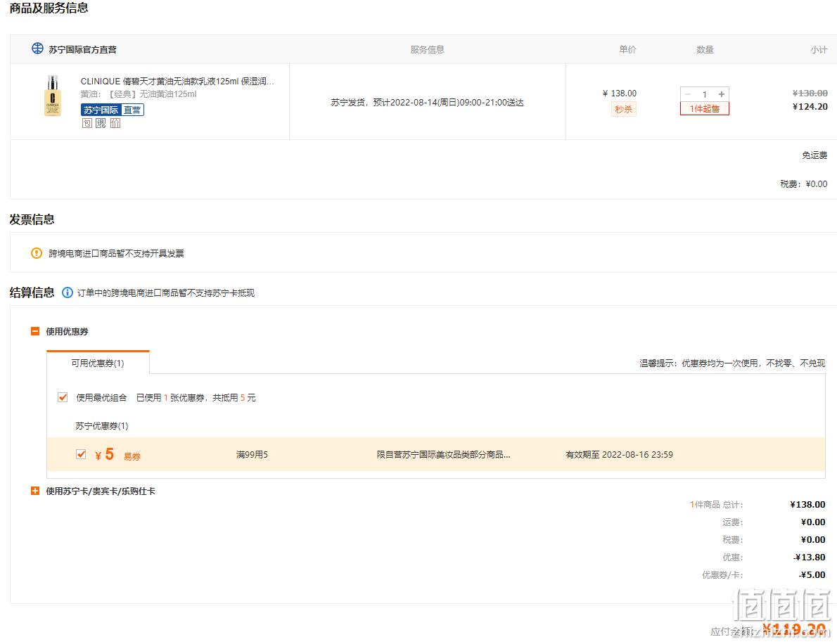Click the 秒杀 promotion tag

(x=623, y=110)
